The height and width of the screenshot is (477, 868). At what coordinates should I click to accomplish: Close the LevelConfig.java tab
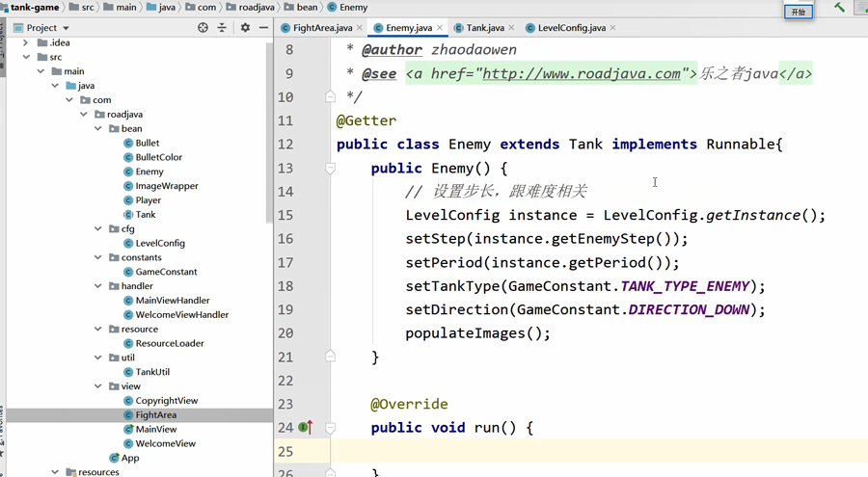pyautogui.click(x=612, y=28)
